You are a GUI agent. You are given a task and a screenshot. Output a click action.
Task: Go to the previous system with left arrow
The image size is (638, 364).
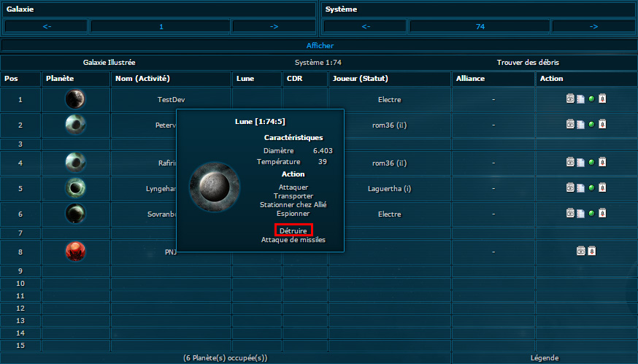pos(366,26)
